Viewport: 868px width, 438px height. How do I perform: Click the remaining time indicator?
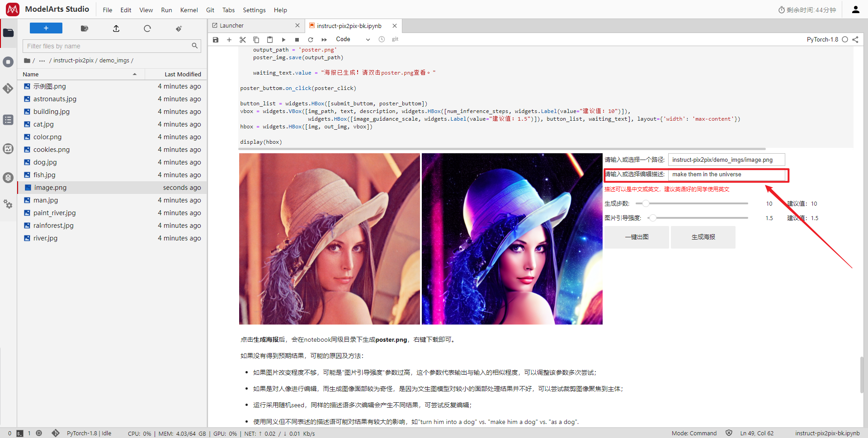(x=807, y=10)
